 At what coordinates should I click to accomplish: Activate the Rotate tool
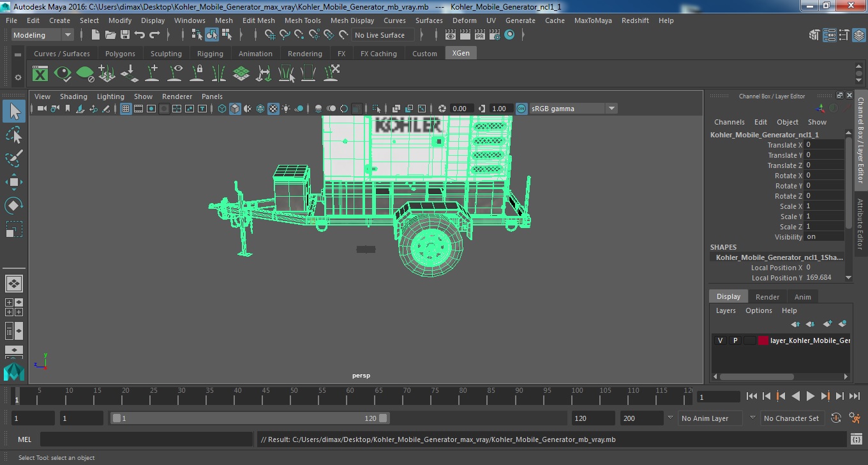(x=14, y=206)
